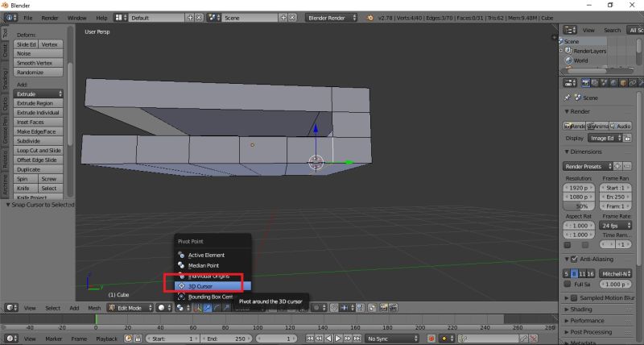The width and height of the screenshot is (644, 345).
Task: Open the Object properties tab icon
Action: tap(623, 83)
